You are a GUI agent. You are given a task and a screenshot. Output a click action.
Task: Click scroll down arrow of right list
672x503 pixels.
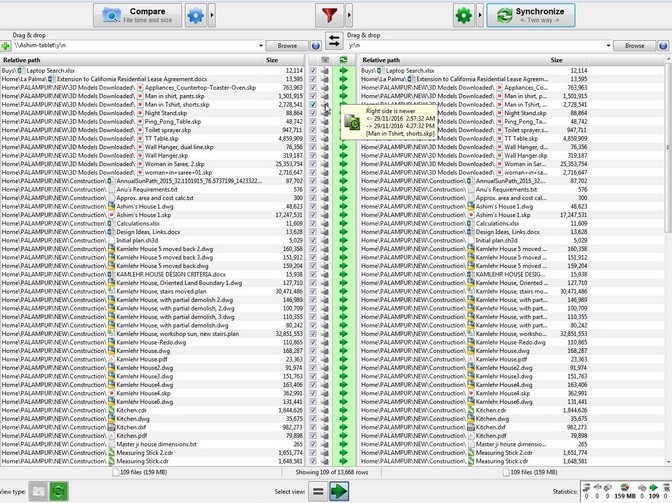[668, 462]
